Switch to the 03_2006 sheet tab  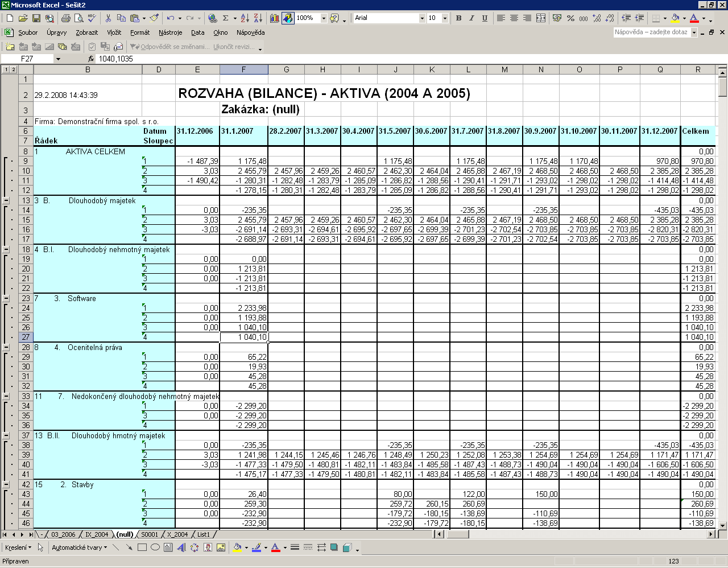(x=63, y=534)
